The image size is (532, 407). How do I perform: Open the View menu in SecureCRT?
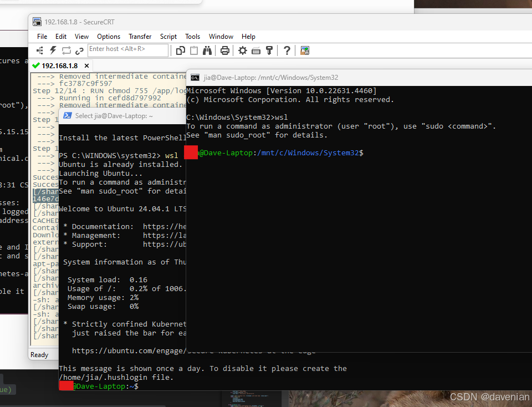(81, 37)
